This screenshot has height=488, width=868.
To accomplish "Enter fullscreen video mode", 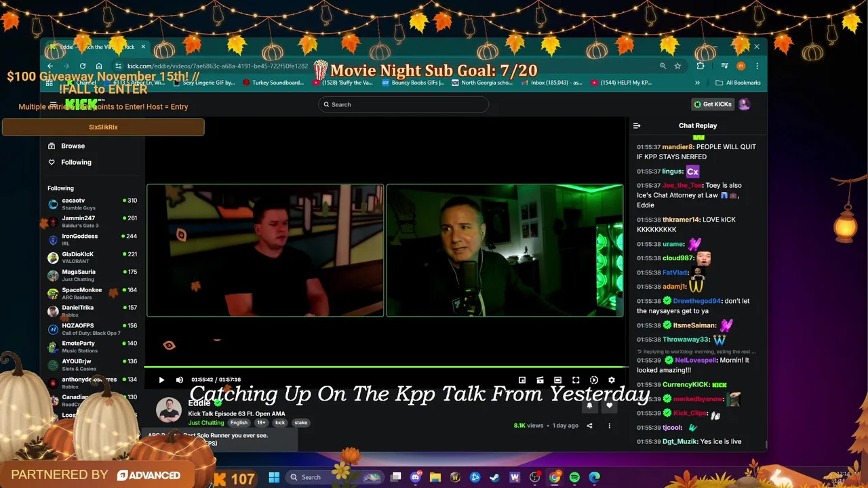I will click(x=576, y=380).
